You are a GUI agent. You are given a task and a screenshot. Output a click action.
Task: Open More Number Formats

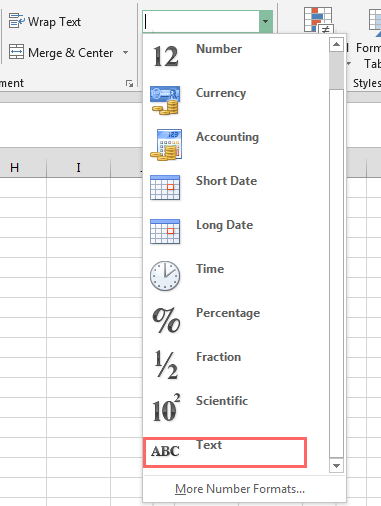pyautogui.click(x=240, y=489)
